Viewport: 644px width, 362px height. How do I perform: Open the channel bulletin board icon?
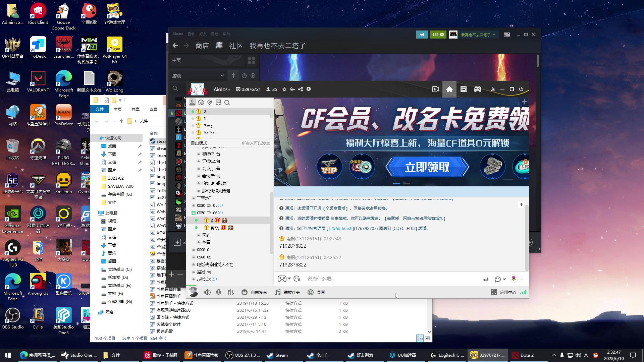coord(218,102)
